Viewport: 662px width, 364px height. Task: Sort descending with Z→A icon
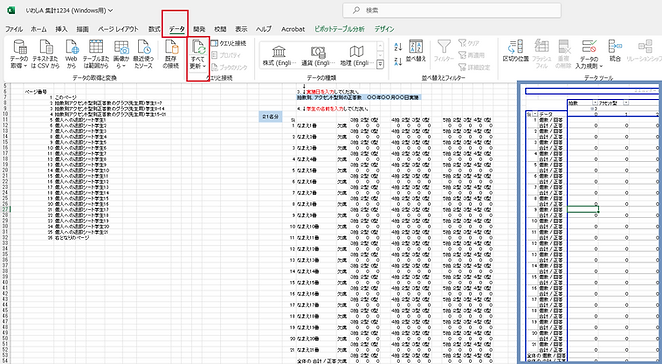pos(398,62)
